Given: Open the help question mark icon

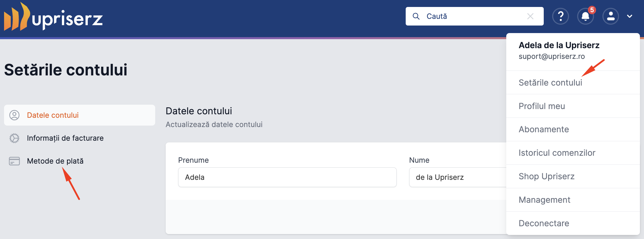Looking at the screenshot, I should click(x=561, y=16).
